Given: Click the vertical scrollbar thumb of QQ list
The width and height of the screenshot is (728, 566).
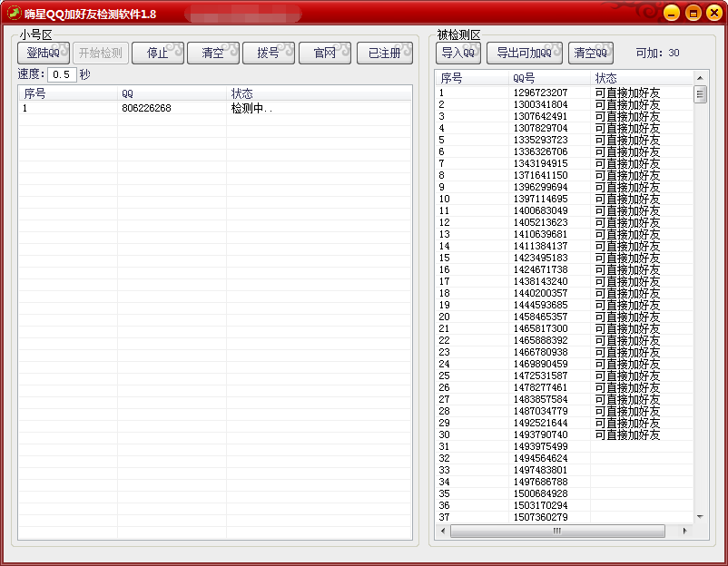Looking at the screenshot, I should [x=700, y=94].
